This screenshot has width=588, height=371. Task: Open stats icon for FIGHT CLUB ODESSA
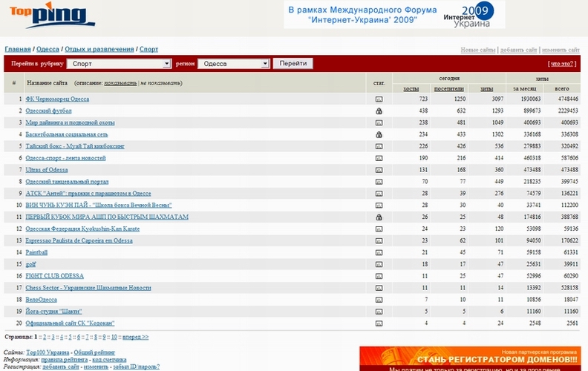tap(379, 276)
